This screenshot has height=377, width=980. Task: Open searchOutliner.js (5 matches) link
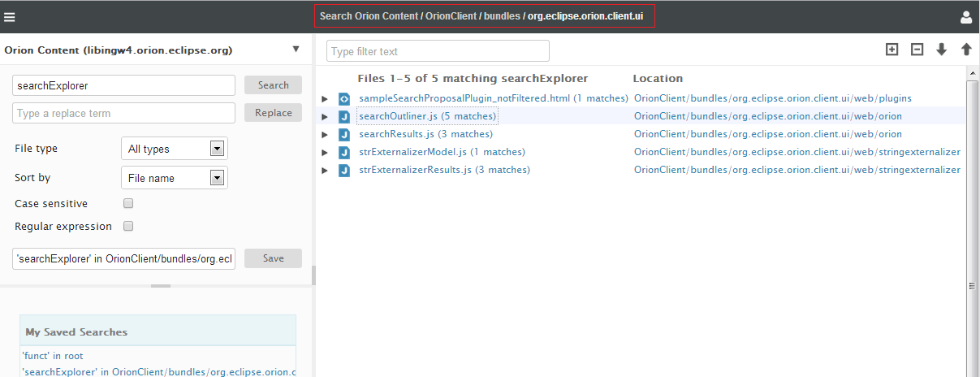pos(427,116)
